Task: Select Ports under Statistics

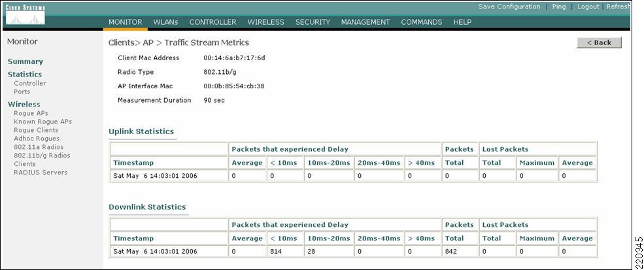Action: [22, 92]
